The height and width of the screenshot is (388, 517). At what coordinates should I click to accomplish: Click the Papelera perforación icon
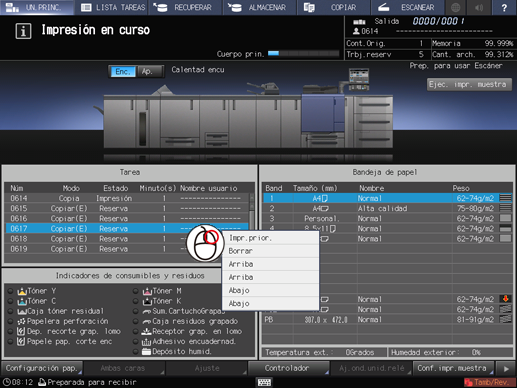(x=21, y=321)
